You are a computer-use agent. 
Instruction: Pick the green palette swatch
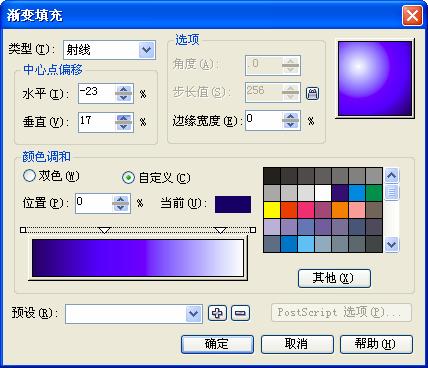pos(374,193)
